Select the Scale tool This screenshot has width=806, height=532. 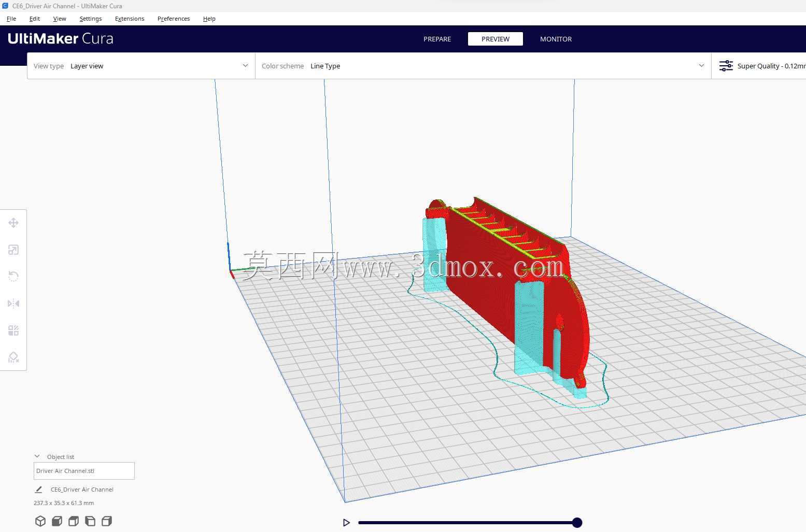coord(13,250)
